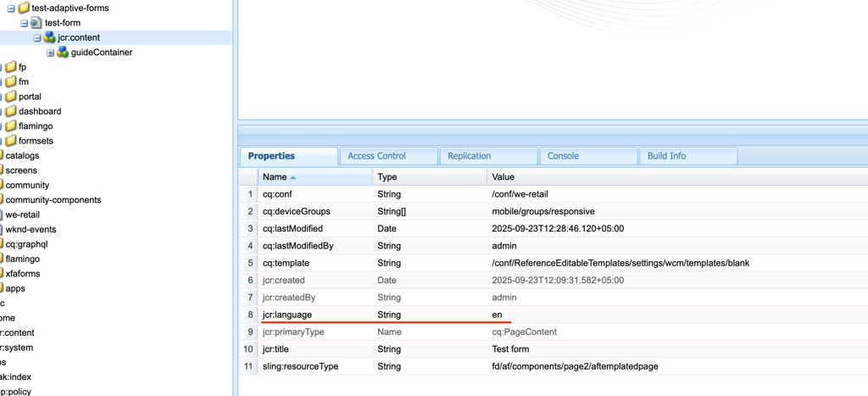Image resolution: width=868 pixels, height=396 pixels.
Task: Click the guideContainer node icon
Action: tap(63, 53)
